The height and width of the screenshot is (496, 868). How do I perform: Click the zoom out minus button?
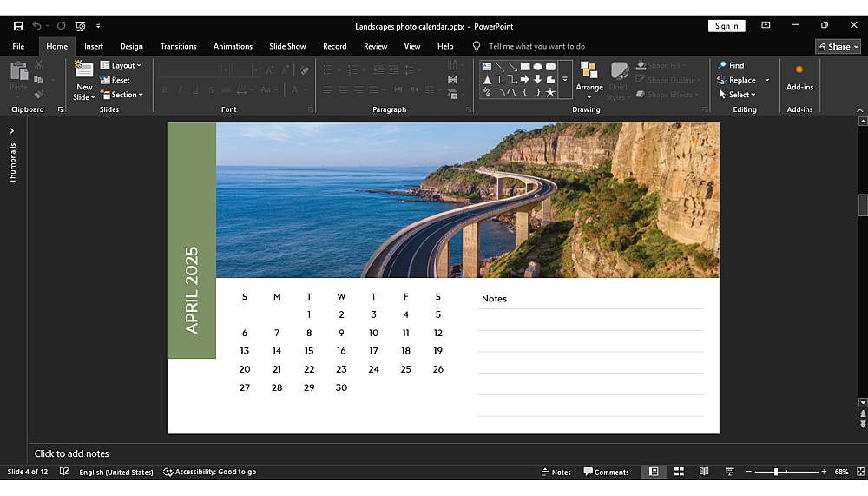point(749,472)
